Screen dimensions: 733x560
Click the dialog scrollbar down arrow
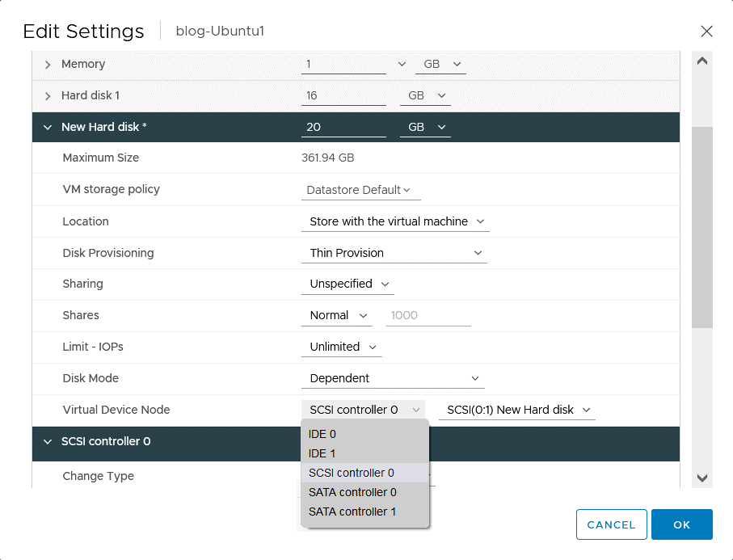point(701,478)
